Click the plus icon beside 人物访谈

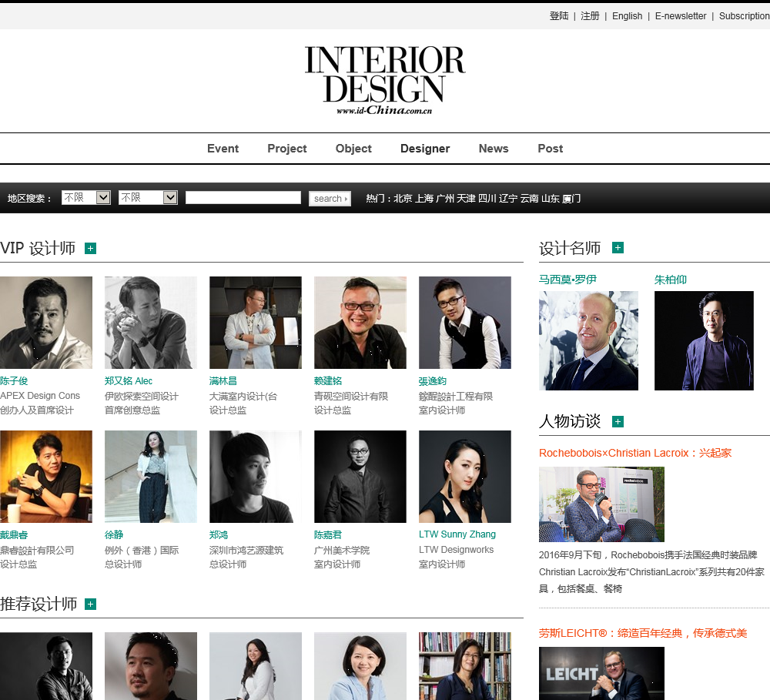pos(618,421)
